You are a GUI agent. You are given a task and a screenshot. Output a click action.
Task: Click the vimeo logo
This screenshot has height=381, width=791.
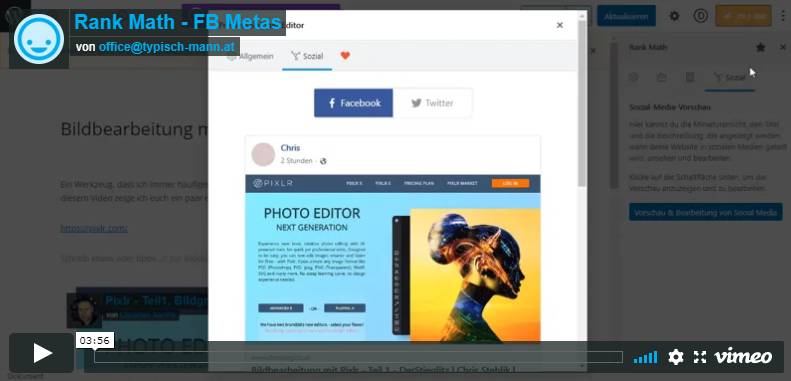point(743,356)
